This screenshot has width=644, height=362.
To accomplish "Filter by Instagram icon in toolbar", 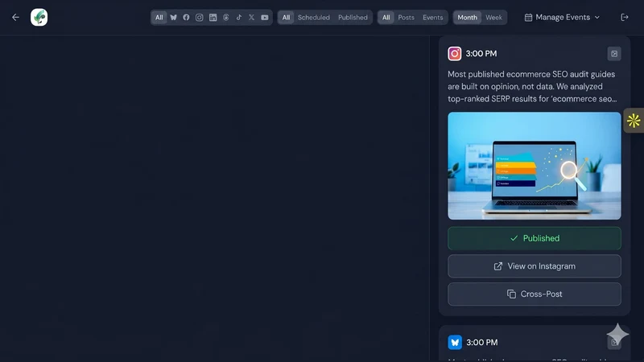I will (199, 17).
